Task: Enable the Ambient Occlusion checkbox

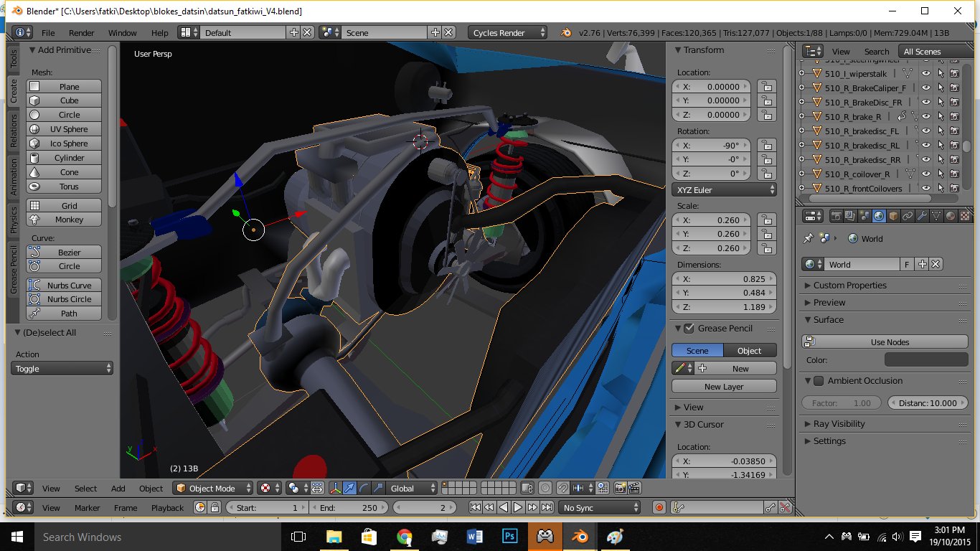Action: (x=819, y=381)
